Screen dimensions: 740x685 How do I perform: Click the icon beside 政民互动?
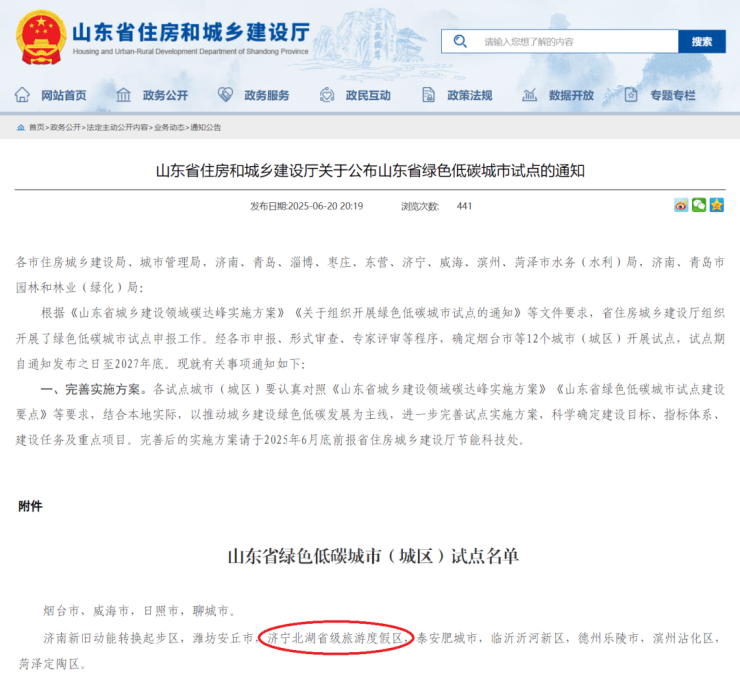click(x=327, y=95)
